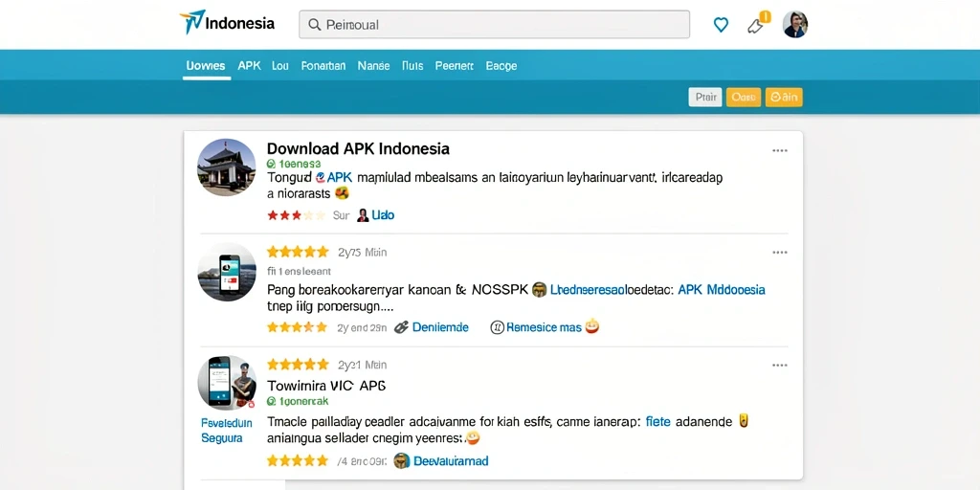Click the blue fiete link
The image size is (980, 490).
click(657, 422)
